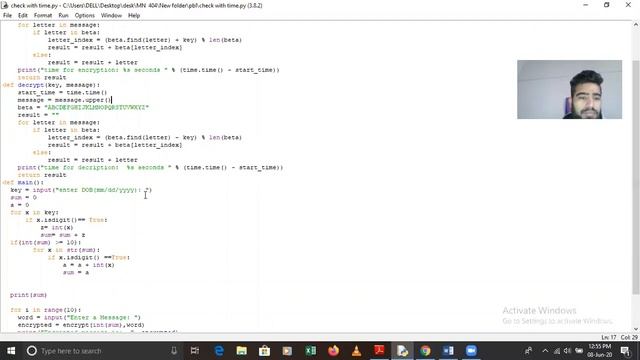Open Excel from the taskbar

[x=310, y=351]
